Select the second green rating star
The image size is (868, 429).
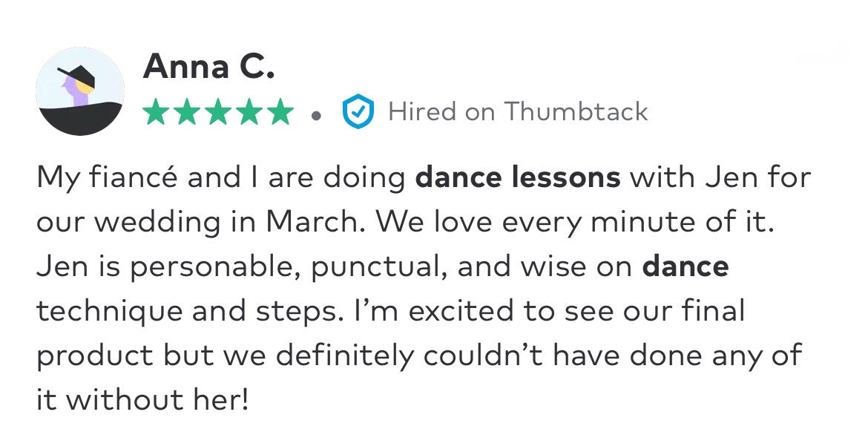[187, 112]
